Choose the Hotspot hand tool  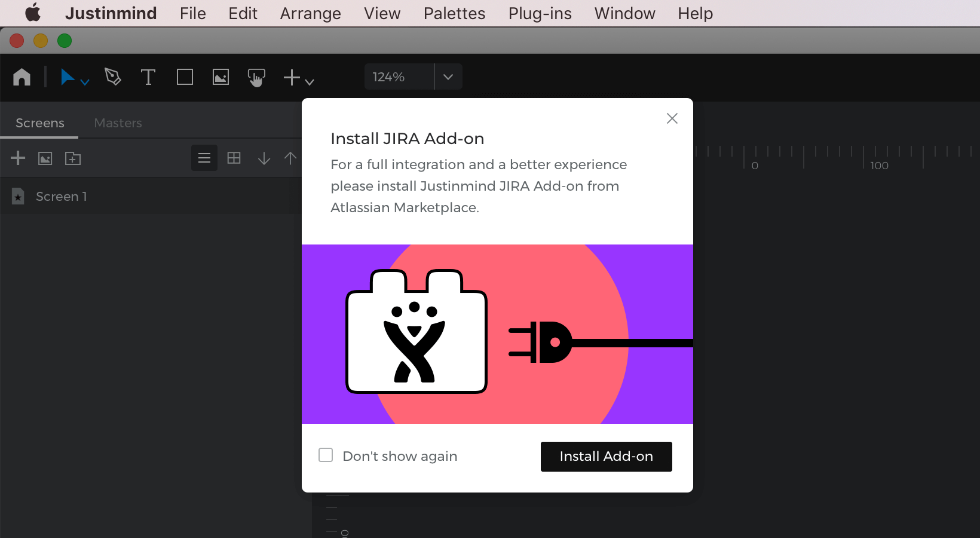256,78
